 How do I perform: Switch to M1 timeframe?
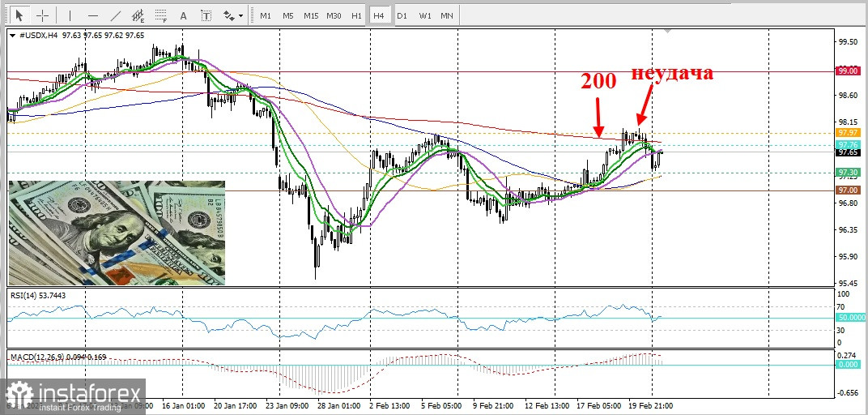[266, 16]
